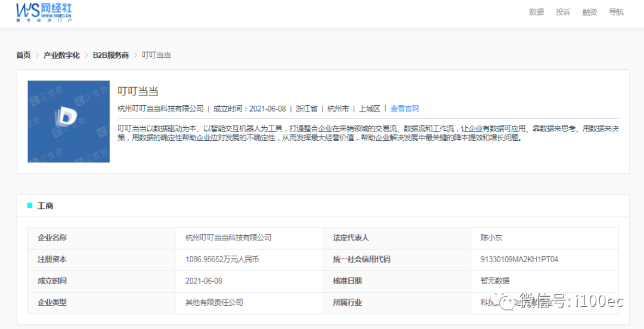Go to 首页 breadcrumb link

pos(23,55)
